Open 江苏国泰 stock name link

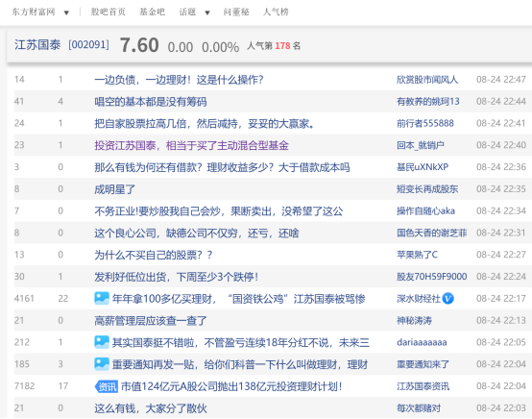point(37,45)
